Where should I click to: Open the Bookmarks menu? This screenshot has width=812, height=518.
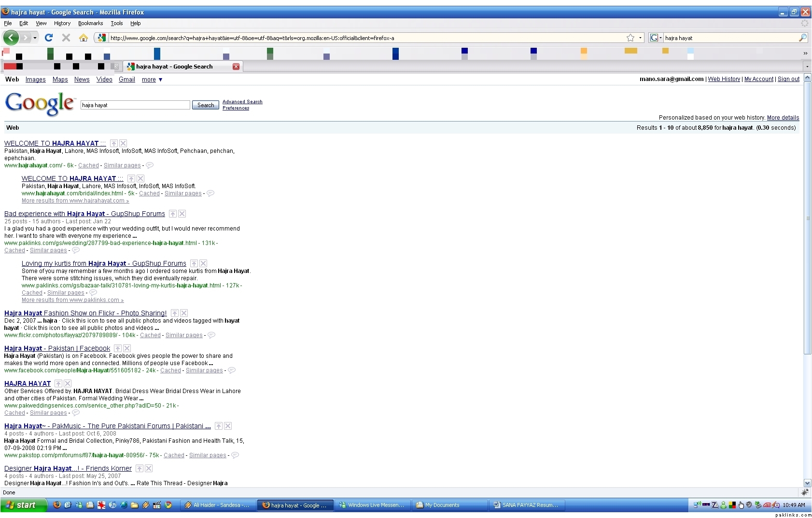90,23
